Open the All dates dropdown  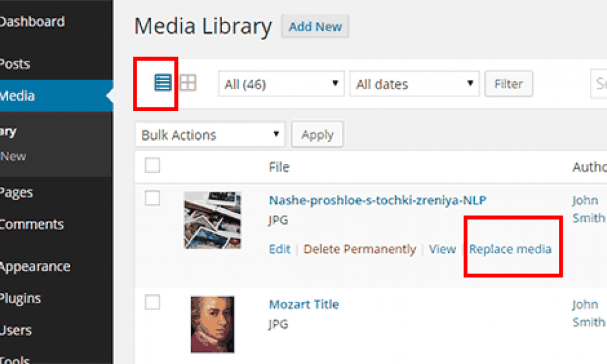415,84
